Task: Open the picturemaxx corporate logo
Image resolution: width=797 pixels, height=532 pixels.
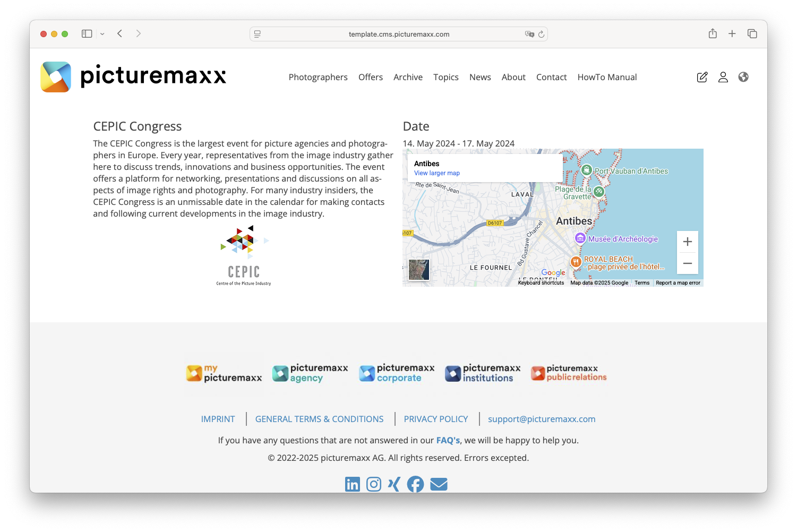Action: (x=397, y=373)
